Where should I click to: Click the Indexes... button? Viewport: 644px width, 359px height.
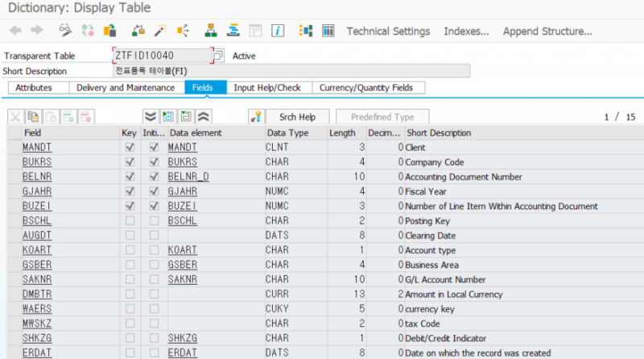[x=466, y=31]
